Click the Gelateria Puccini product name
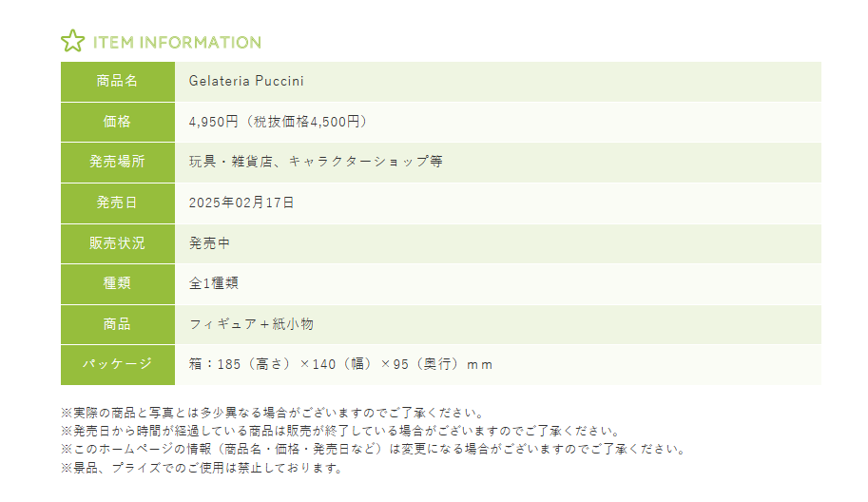 pos(246,81)
